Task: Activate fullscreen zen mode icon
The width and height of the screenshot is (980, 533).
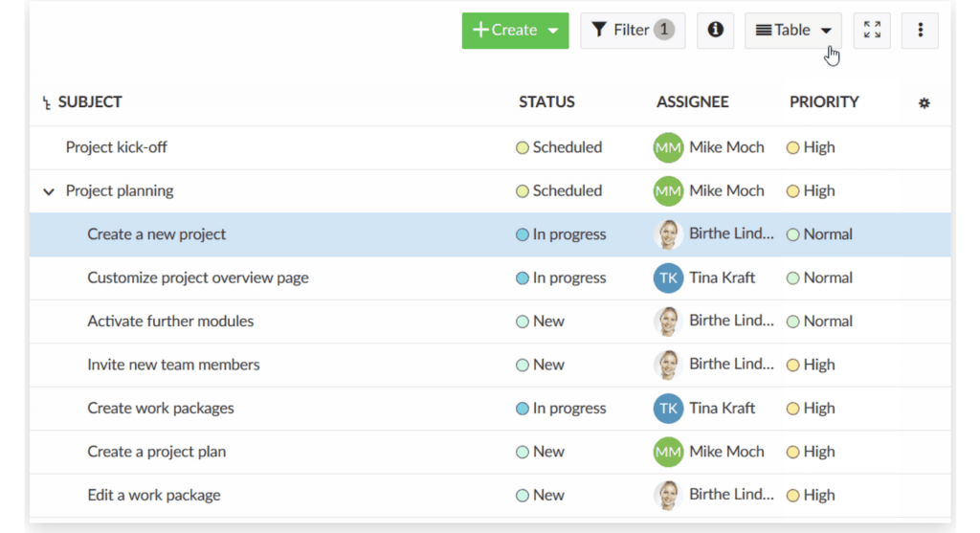Action: click(x=872, y=30)
